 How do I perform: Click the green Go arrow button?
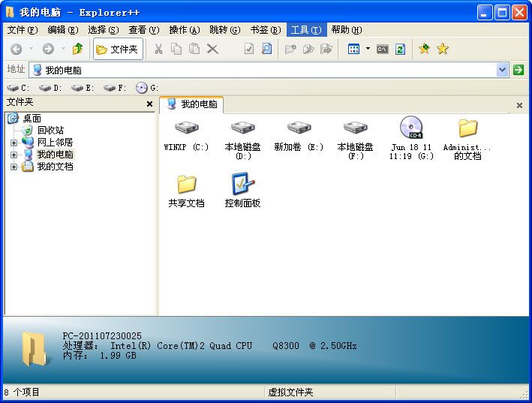pyautogui.click(x=518, y=70)
